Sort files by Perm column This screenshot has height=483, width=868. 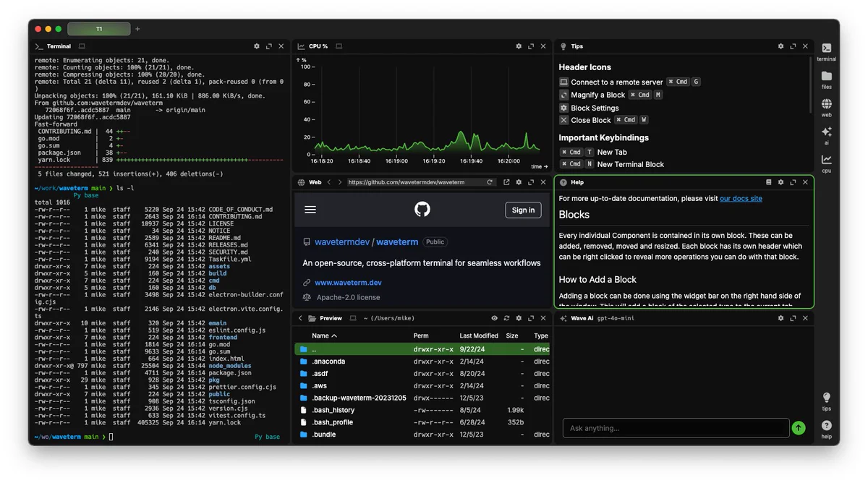click(x=421, y=335)
